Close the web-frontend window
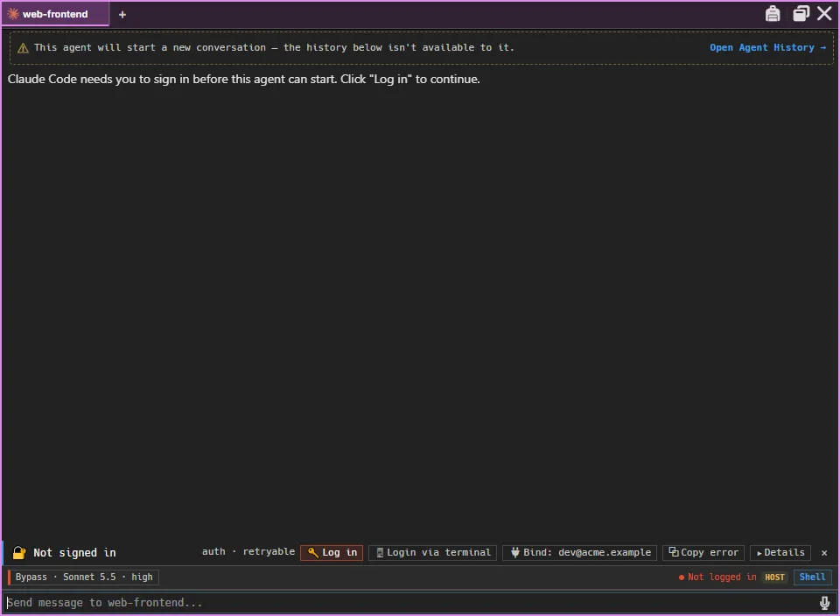Image resolution: width=840 pixels, height=616 pixels. (x=824, y=13)
